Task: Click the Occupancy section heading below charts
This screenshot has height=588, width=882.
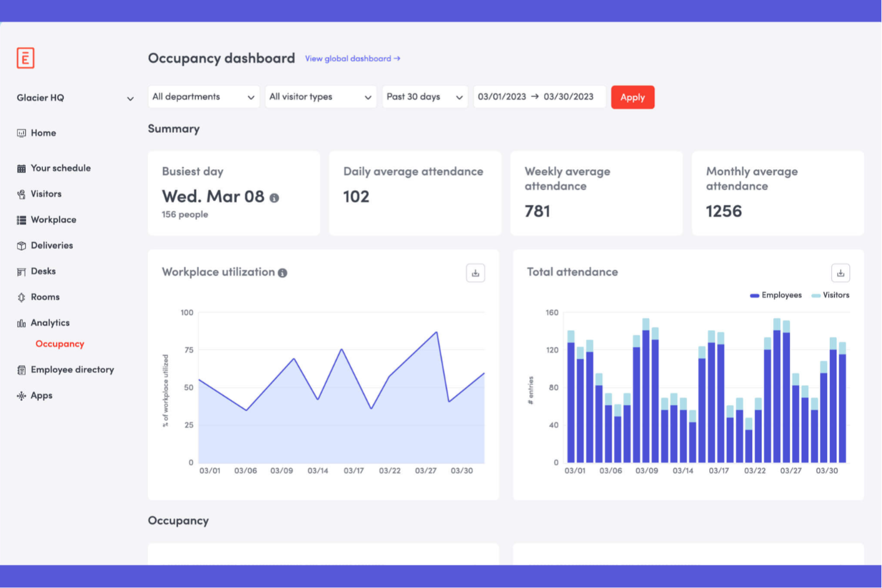Action: (x=178, y=521)
